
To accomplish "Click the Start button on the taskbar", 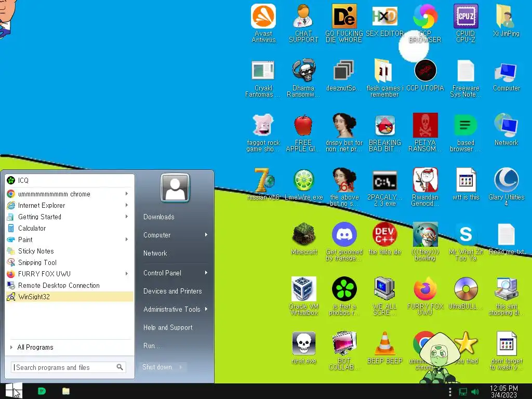I will (x=14, y=391).
